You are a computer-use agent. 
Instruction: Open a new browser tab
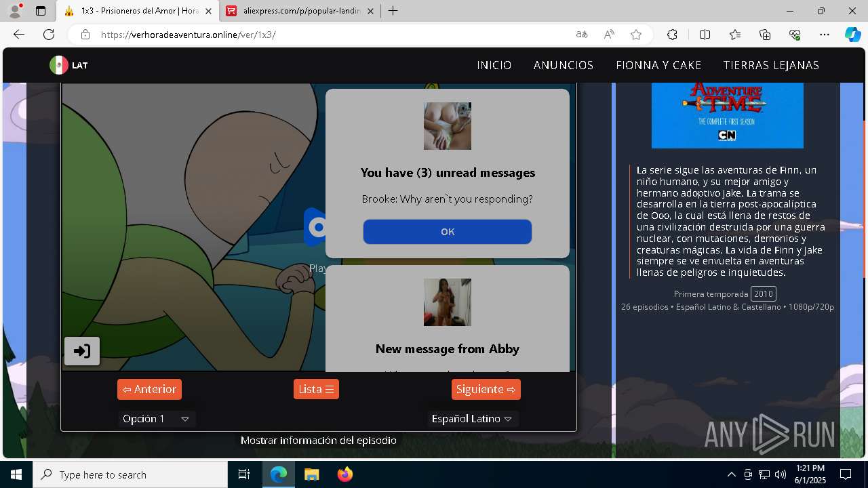pos(393,11)
